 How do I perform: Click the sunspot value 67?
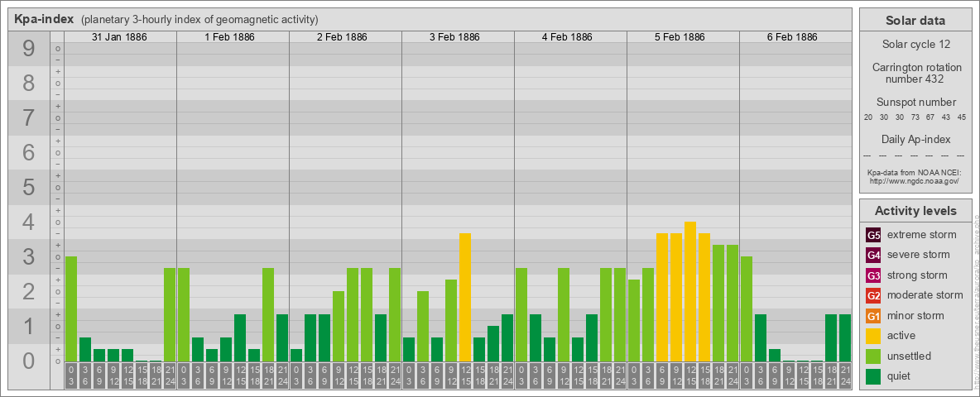[x=930, y=117]
